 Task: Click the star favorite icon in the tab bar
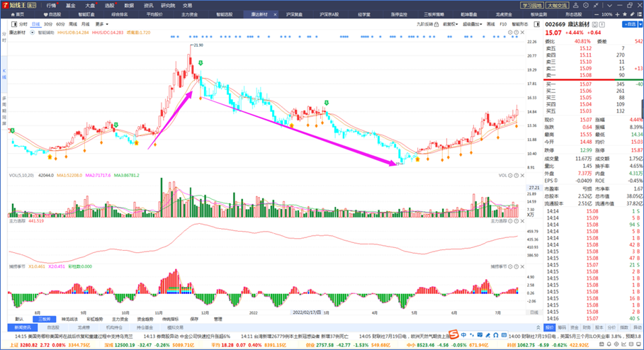(x=625, y=14)
